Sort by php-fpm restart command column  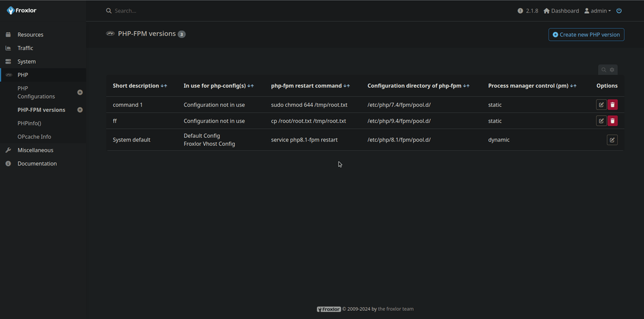[x=346, y=86]
